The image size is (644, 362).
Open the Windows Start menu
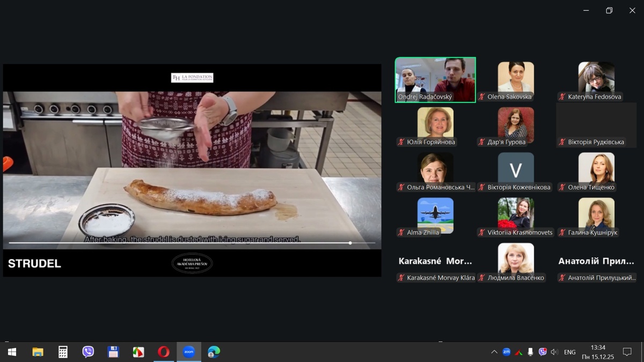pos(12,352)
